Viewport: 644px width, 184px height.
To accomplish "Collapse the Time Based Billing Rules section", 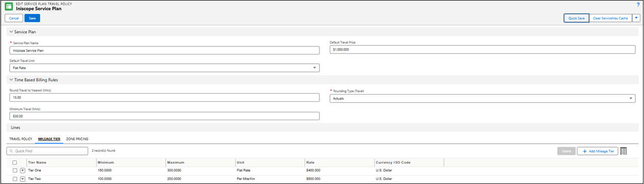I will coord(11,79).
